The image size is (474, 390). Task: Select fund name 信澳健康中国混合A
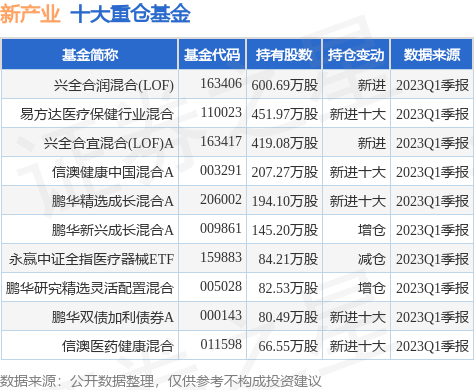point(113,172)
